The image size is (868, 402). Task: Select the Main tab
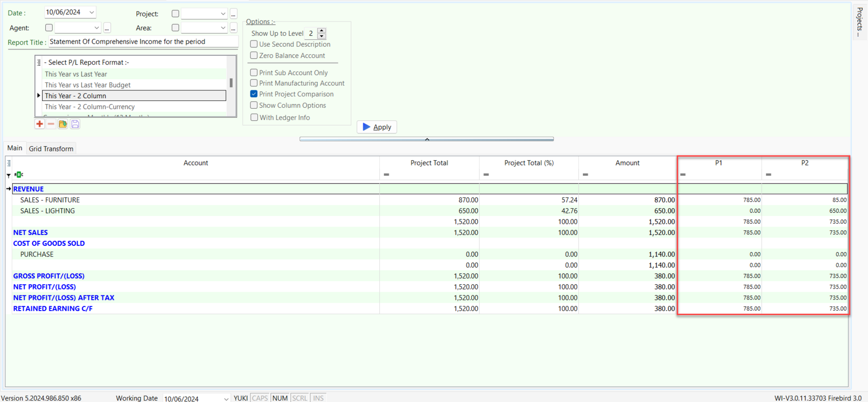pyautogui.click(x=15, y=148)
